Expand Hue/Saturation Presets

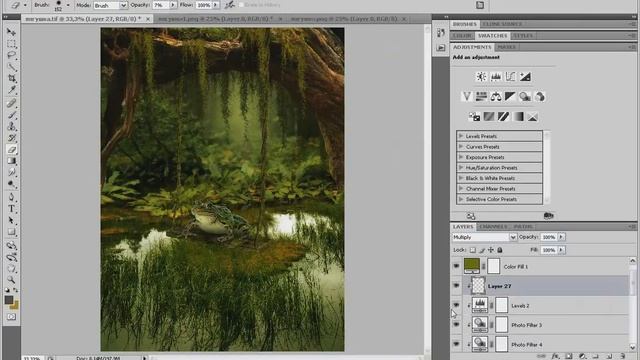tap(461, 167)
